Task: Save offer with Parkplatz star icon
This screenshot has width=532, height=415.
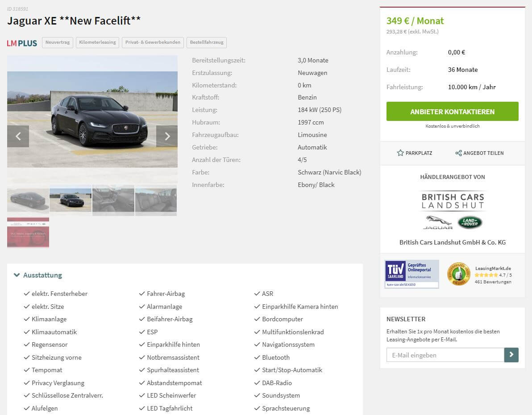Action: (x=400, y=153)
